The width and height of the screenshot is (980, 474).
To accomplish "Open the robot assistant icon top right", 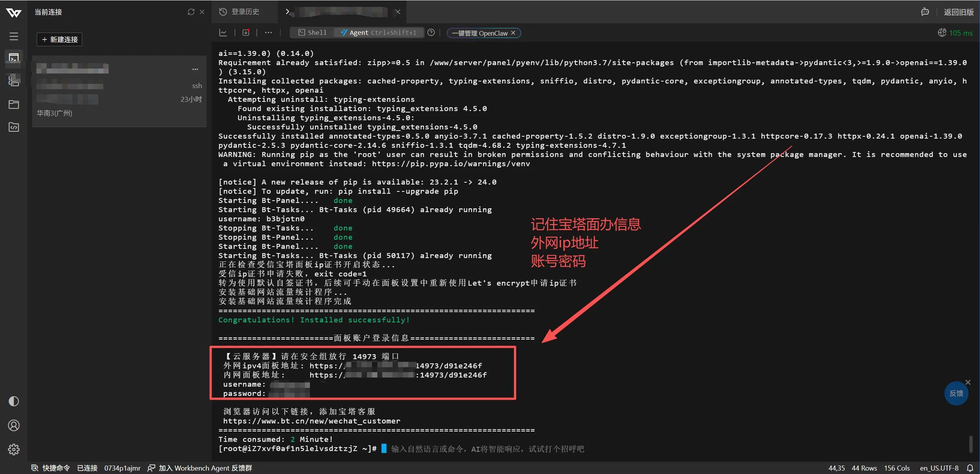I will coord(925,12).
